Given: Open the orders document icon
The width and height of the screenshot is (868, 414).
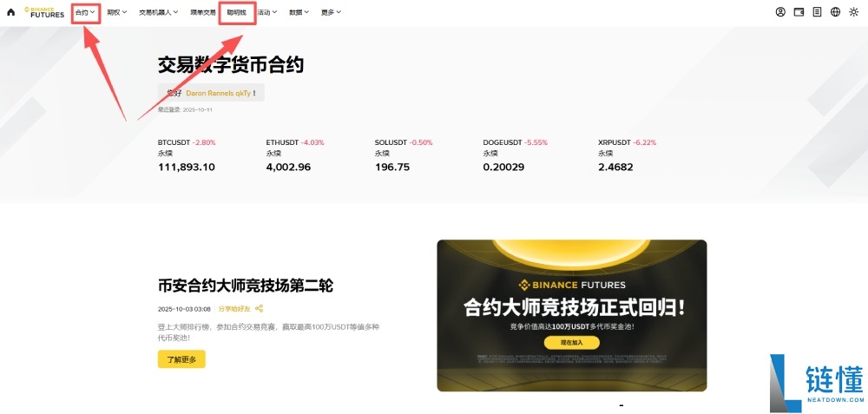Looking at the screenshot, I should pyautogui.click(x=817, y=11).
